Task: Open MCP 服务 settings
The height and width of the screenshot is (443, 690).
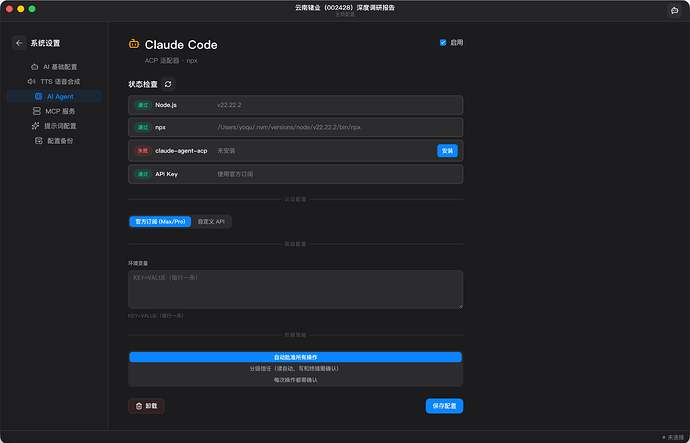Action: click(54, 111)
